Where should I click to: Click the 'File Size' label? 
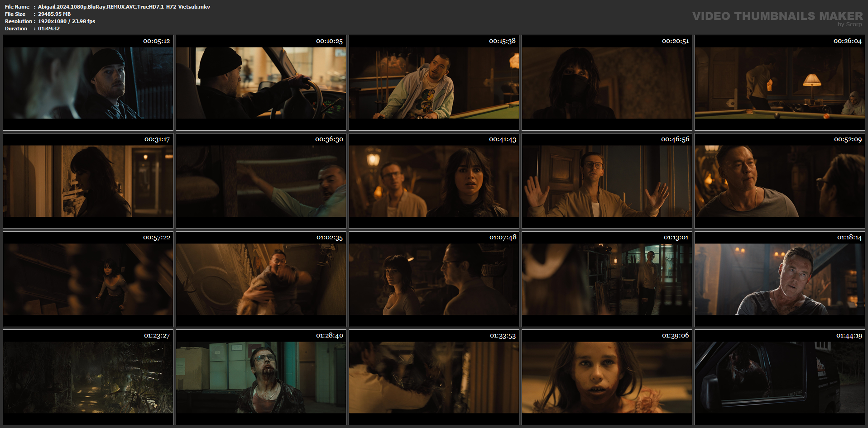(x=15, y=14)
